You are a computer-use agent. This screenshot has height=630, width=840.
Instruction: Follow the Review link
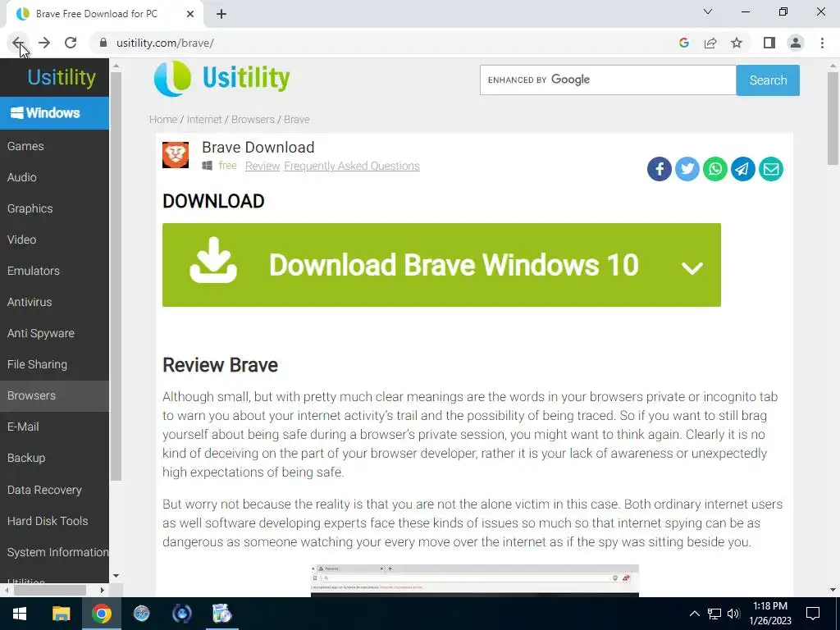click(262, 166)
